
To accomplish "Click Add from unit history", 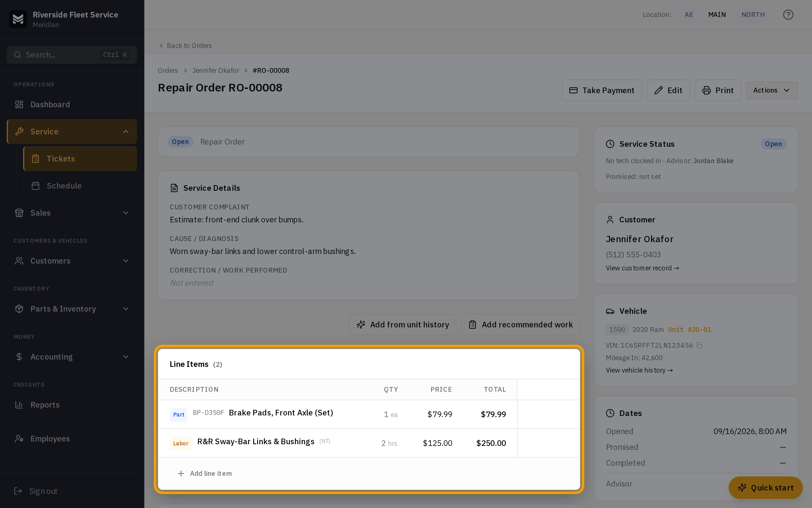I will (x=402, y=325).
